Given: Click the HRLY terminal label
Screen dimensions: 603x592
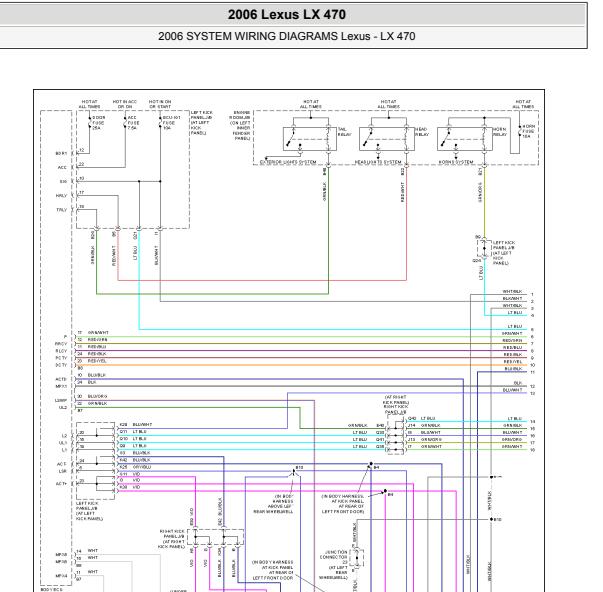Looking at the screenshot, I should point(62,196).
